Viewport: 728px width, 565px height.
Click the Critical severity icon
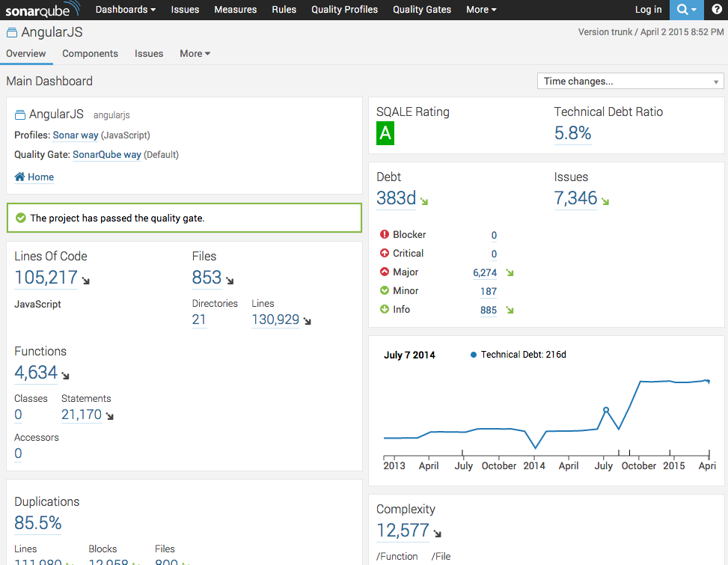385,253
